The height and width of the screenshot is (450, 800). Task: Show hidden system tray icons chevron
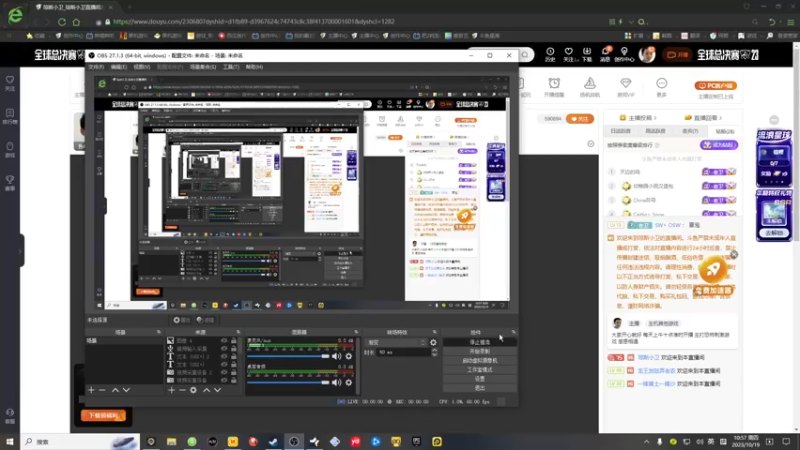pyautogui.click(x=646, y=442)
